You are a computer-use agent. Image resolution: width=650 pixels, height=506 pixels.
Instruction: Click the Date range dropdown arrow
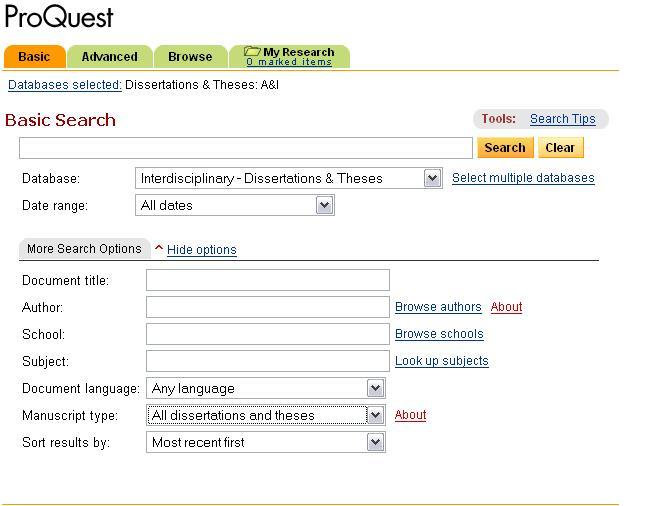click(x=325, y=205)
